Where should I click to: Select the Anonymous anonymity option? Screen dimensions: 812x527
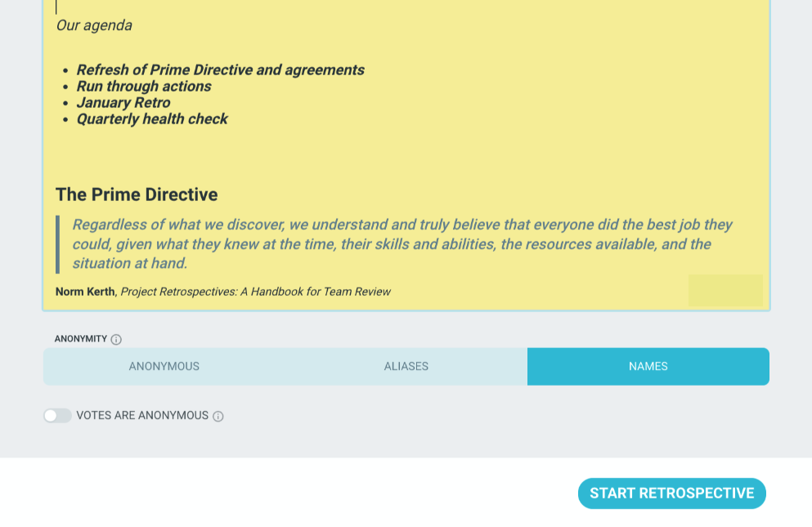164,367
